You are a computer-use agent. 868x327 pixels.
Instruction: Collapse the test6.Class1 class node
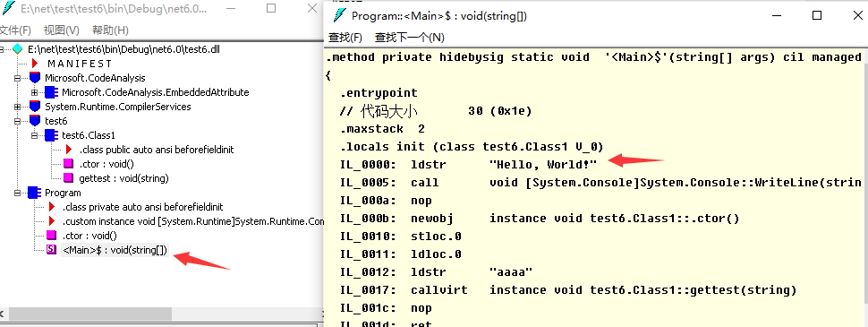[x=34, y=135]
